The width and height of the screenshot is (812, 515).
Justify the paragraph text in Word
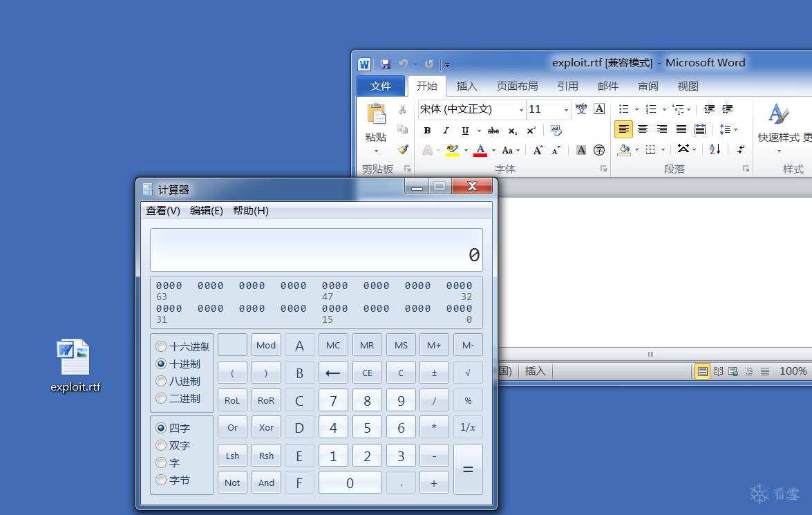click(x=681, y=129)
